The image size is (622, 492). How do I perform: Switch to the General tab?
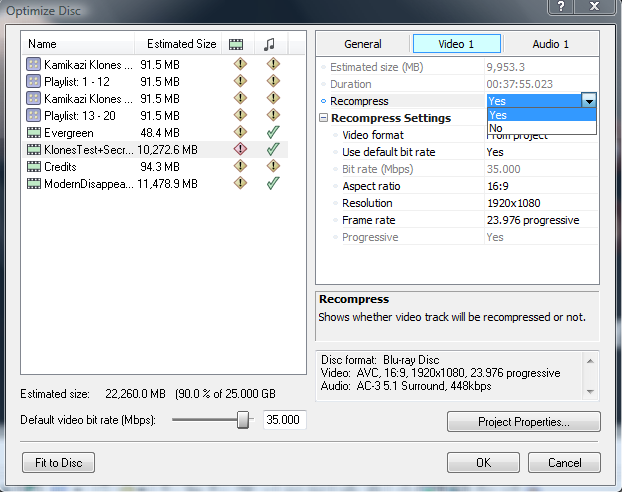(x=363, y=44)
